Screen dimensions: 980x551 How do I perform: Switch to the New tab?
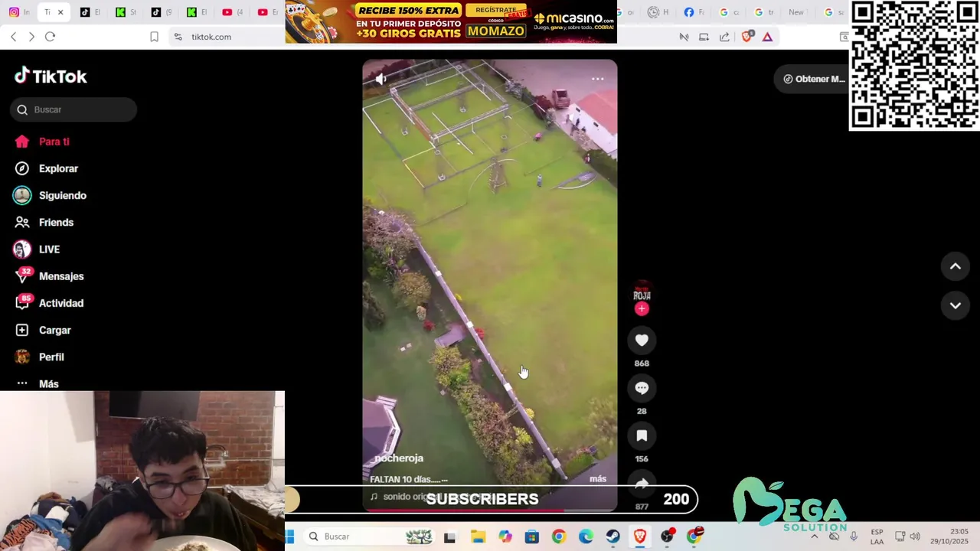click(796, 12)
